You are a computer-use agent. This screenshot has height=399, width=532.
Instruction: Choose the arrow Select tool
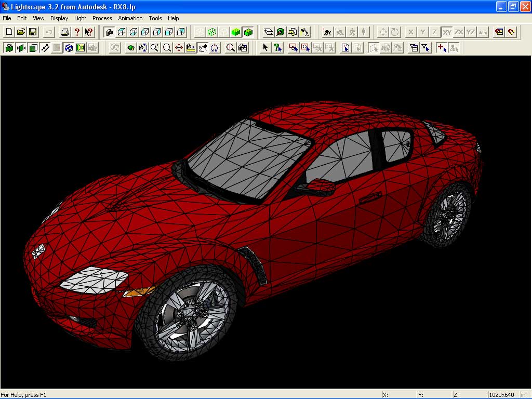coord(265,48)
